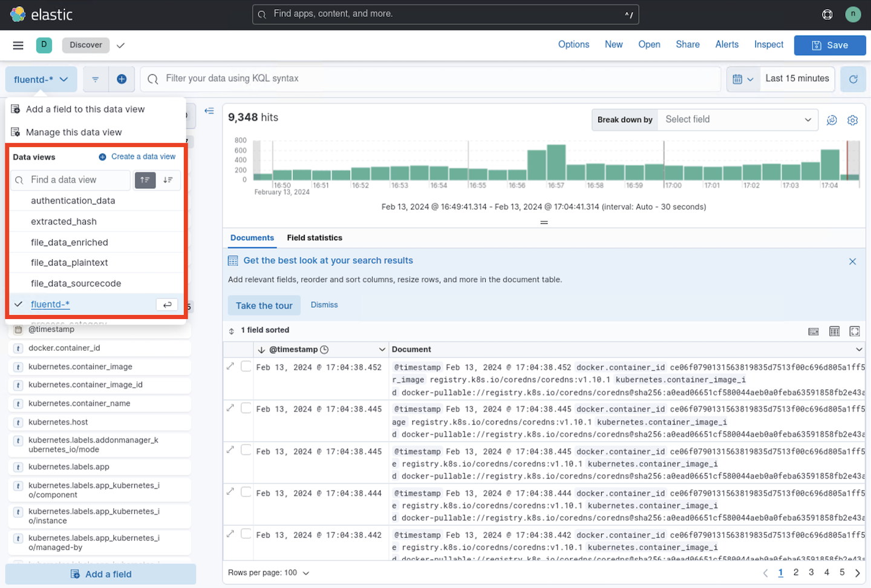This screenshot has width=871, height=588.
Task: Open the Alerts menu
Action: coord(727,45)
